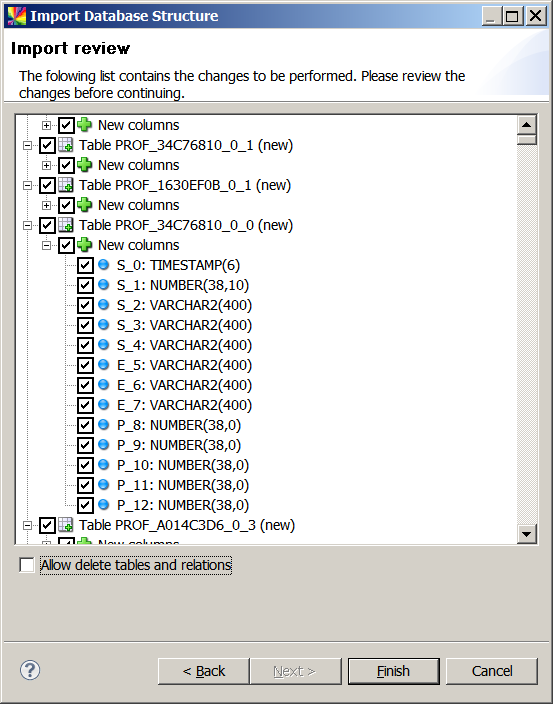Click the table icon of PROF_34C76810_0_1

click(x=66, y=145)
